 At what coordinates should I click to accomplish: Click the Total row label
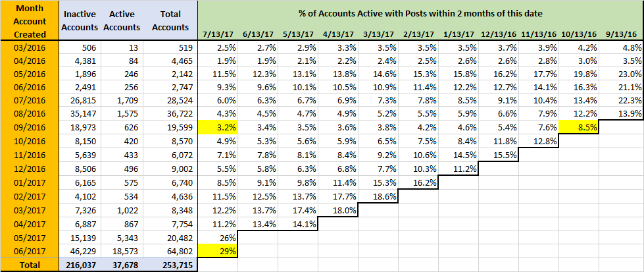[x=30, y=265]
